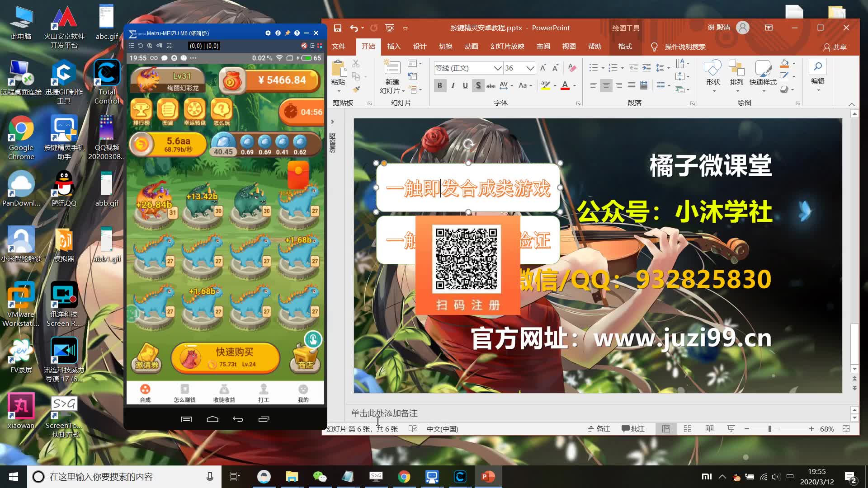Switch to the Animations tab

pyautogui.click(x=471, y=47)
